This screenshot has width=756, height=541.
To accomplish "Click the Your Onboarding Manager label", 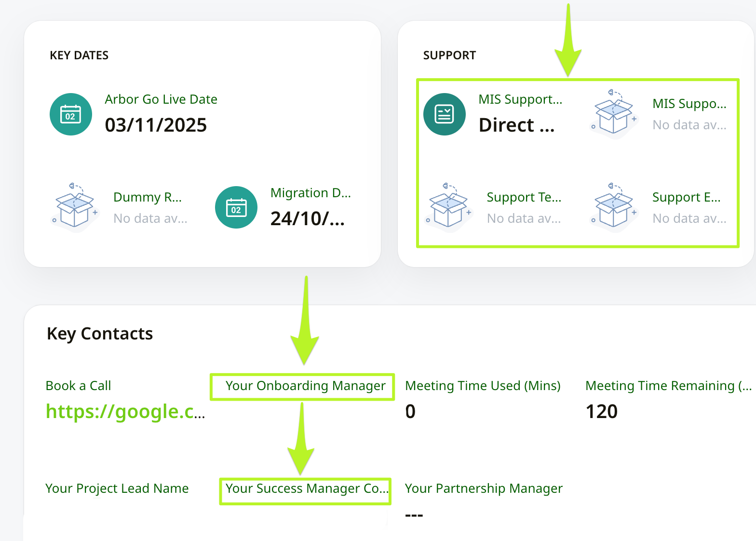I will 305,386.
